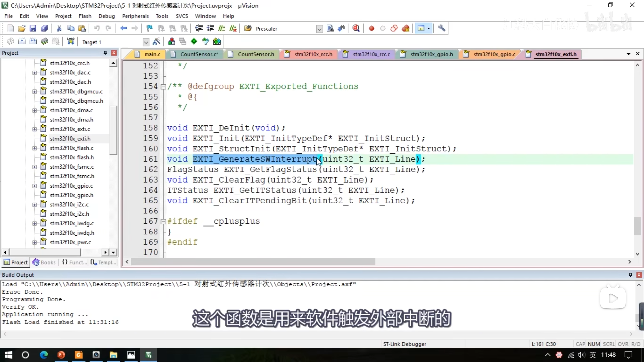Switch to the Books panel tab
This screenshot has height=362, width=644.
pos(44,262)
